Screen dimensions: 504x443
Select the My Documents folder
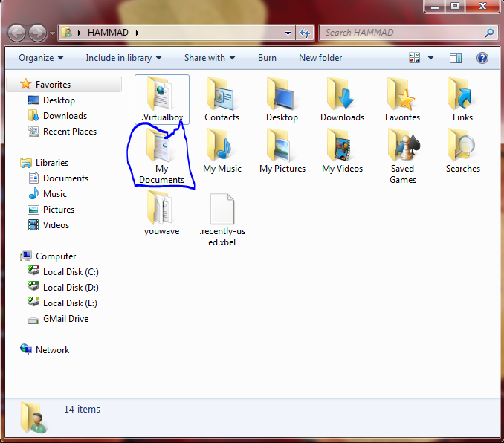[161, 157]
